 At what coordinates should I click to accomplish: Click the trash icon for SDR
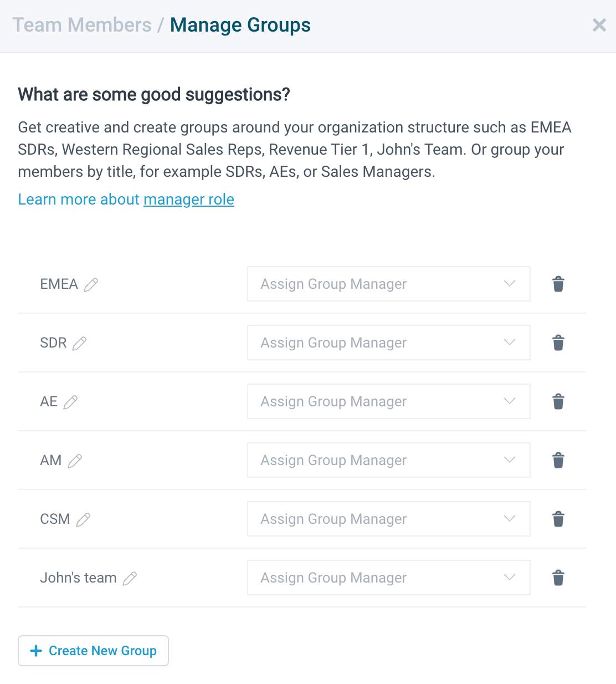558,343
